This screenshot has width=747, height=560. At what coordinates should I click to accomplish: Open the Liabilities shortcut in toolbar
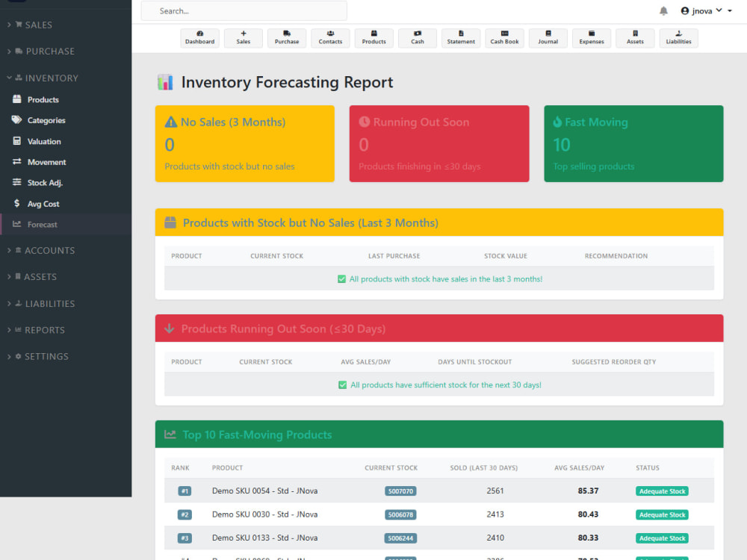678,37
